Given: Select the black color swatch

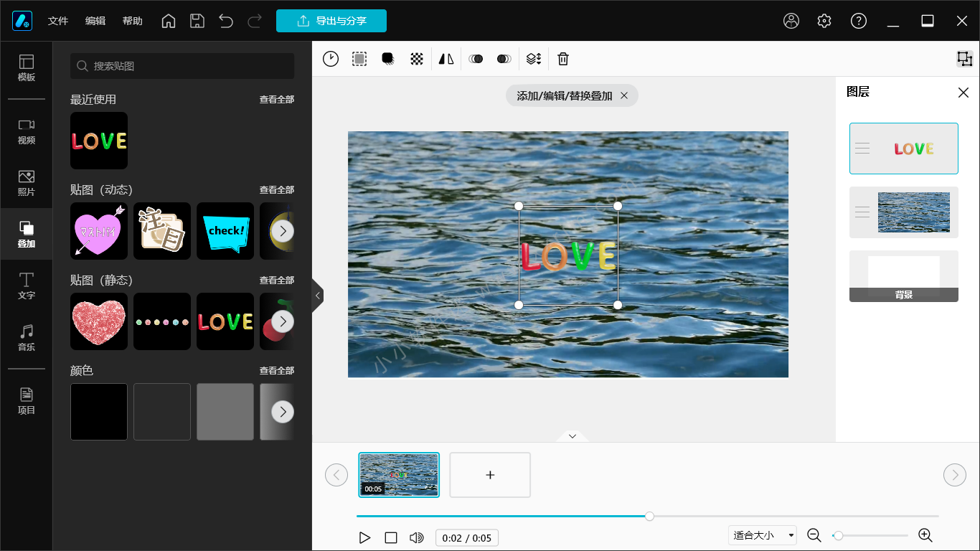Looking at the screenshot, I should point(99,411).
